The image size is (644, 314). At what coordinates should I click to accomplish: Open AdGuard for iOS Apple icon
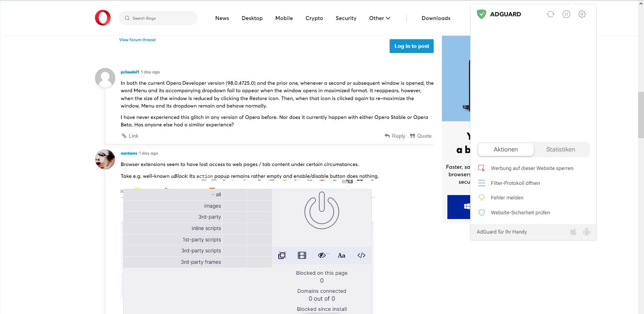[573, 232]
